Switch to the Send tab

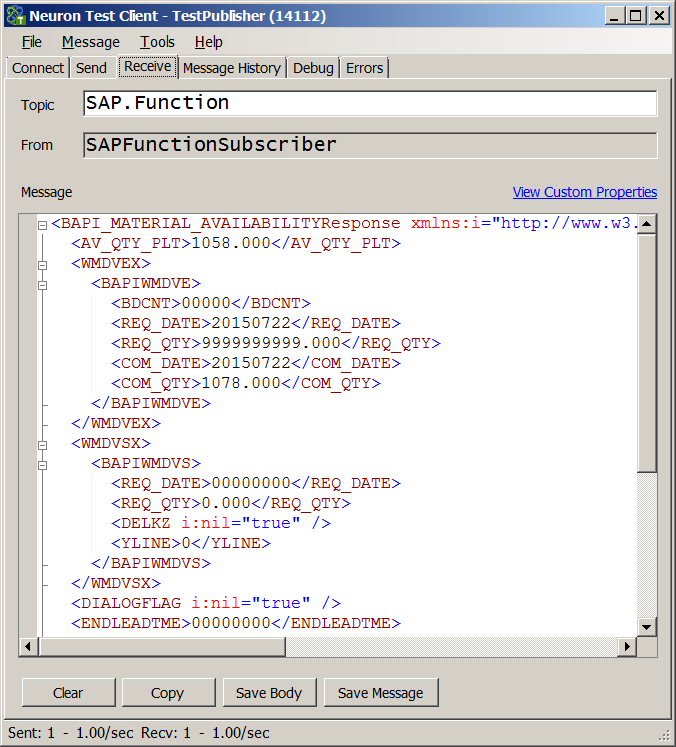(x=91, y=68)
